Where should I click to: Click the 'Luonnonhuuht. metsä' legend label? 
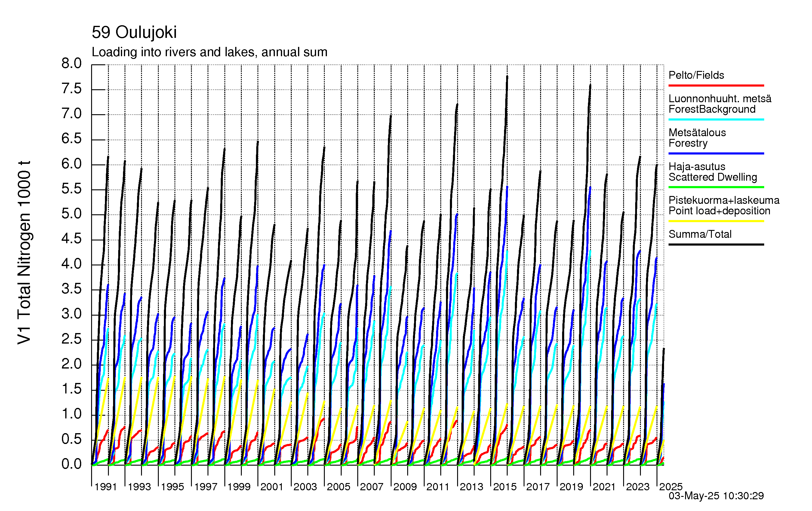point(720,99)
